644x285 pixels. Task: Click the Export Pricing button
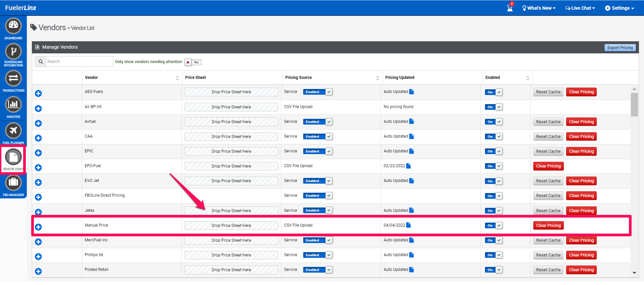pyautogui.click(x=620, y=48)
